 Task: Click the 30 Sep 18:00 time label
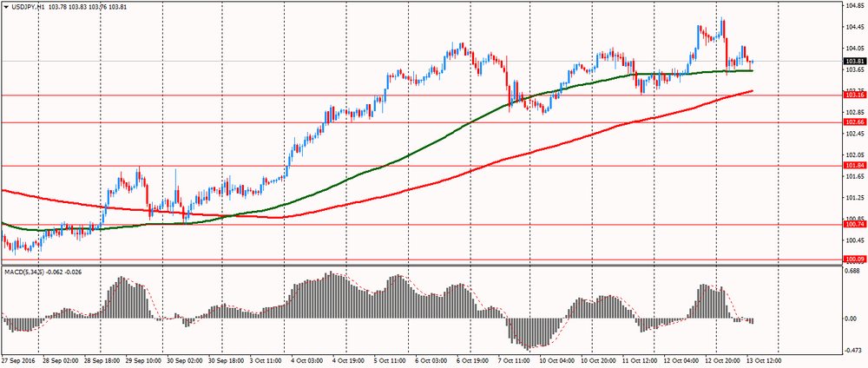(x=226, y=360)
